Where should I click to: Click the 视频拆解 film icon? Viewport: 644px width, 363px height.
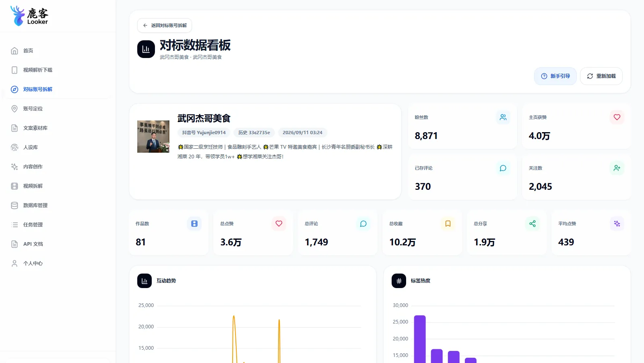pyautogui.click(x=14, y=186)
